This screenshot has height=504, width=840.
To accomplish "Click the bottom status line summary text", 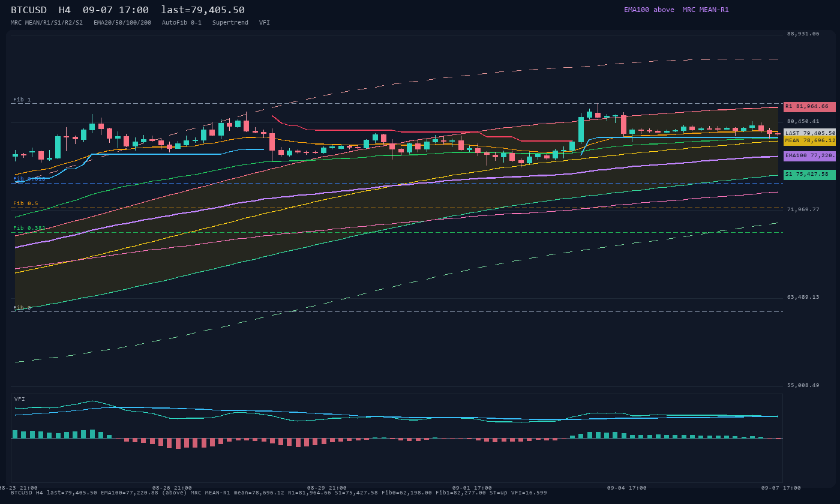I will click(x=279, y=493).
